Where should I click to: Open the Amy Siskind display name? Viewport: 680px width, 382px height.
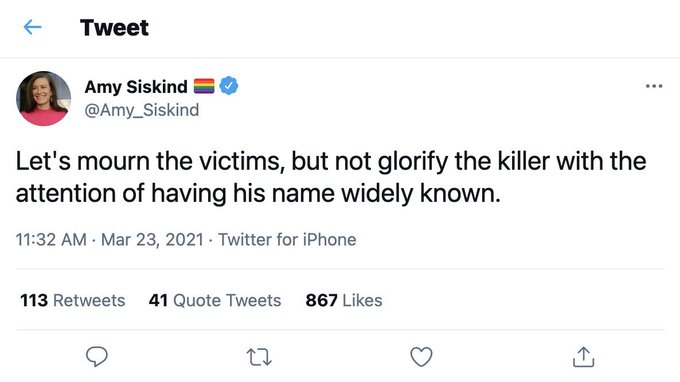click(136, 87)
